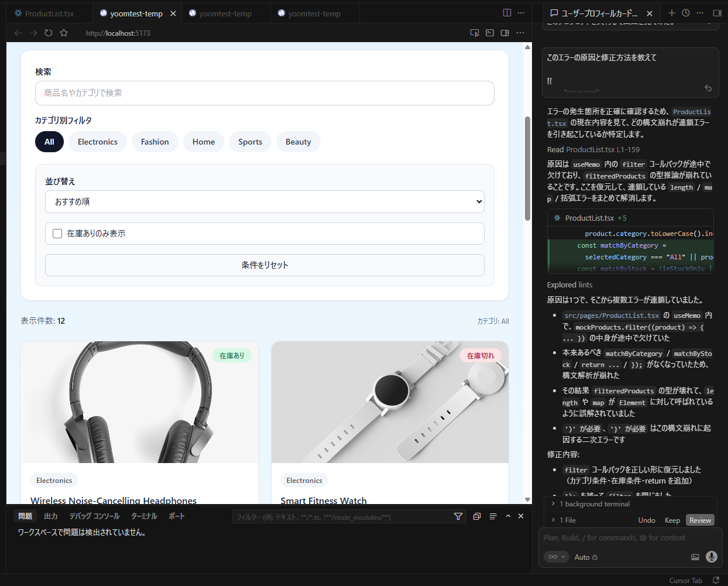The width and height of the screenshot is (728, 586).
Task: Reload the localhost preview page
Action: click(49, 33)
